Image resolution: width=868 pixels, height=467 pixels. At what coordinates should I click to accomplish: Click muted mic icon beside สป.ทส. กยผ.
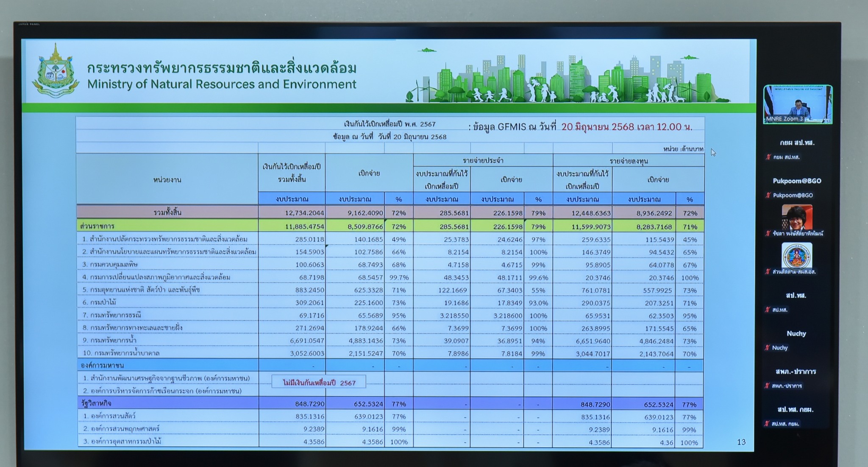point(767,423)
